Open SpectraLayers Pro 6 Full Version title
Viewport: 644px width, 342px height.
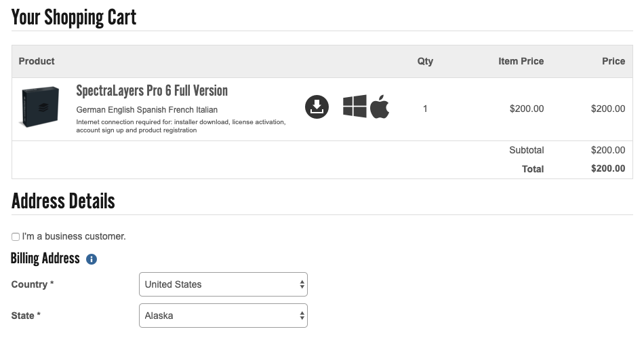coord(152,91)
